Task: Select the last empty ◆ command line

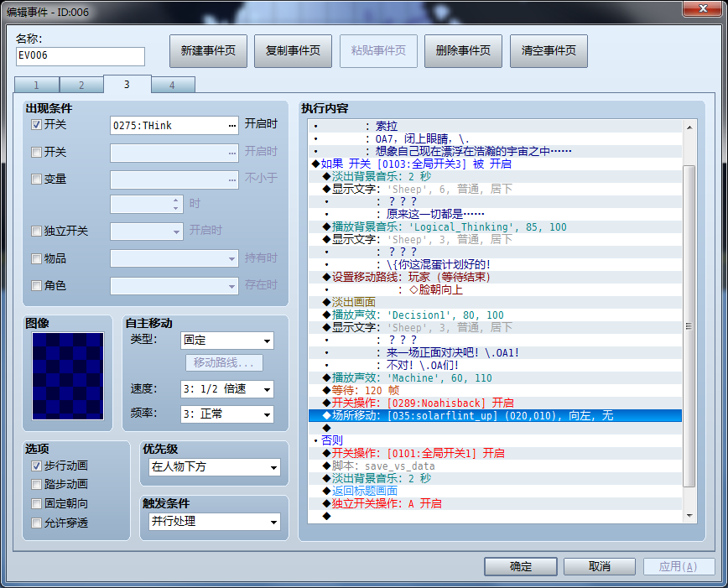Action: (x=495, y=516)
